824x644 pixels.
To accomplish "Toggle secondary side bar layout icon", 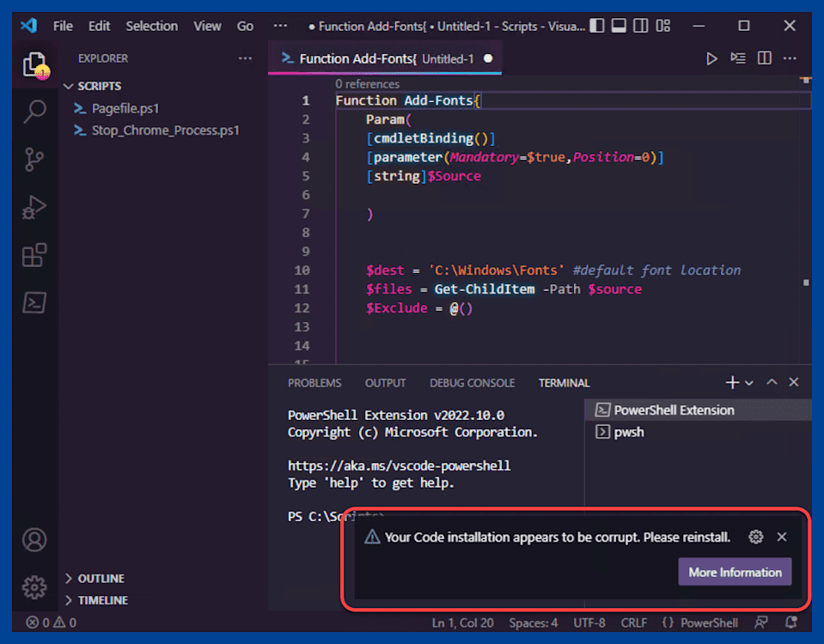I will [641, 26].
